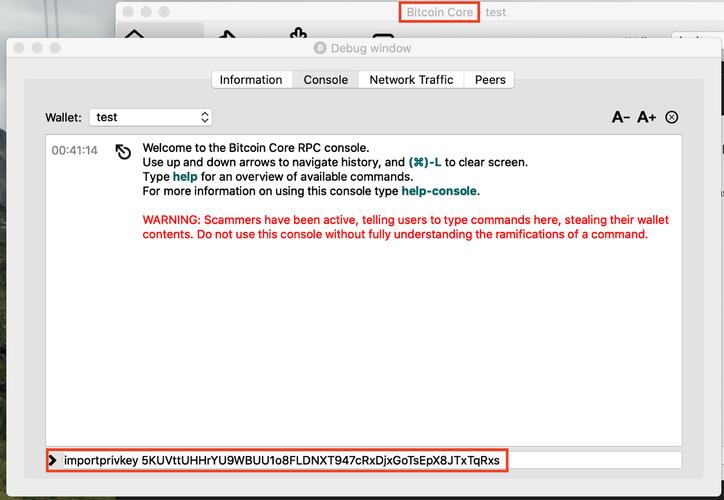Select the Console tab
The image size is (724, 500).
point(326,80)
